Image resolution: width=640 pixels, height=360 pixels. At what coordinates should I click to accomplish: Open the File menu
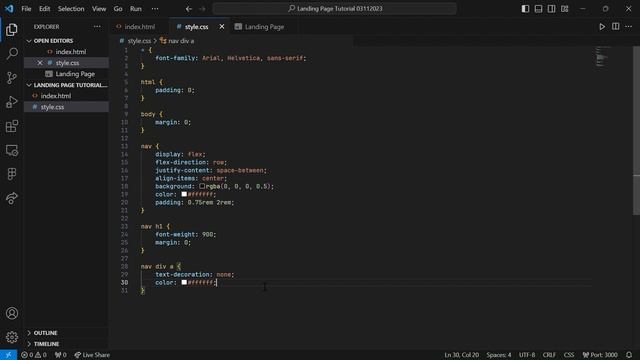[x=26, y=9]
